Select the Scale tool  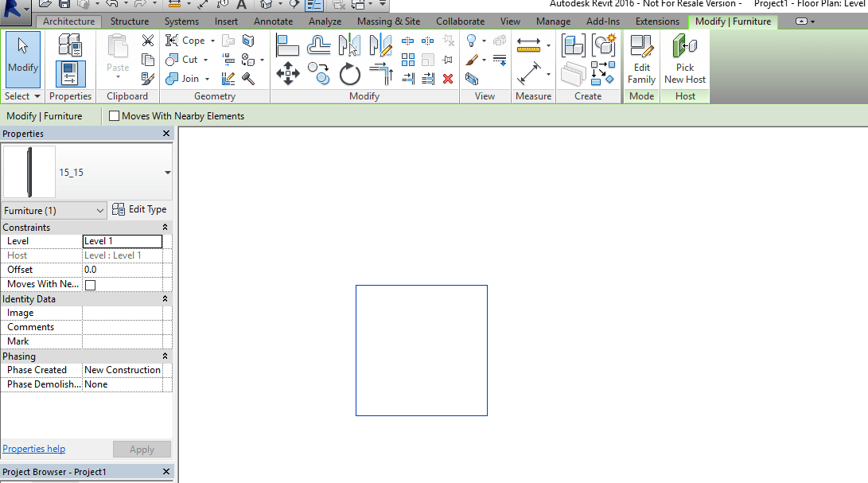coord(427,60)
